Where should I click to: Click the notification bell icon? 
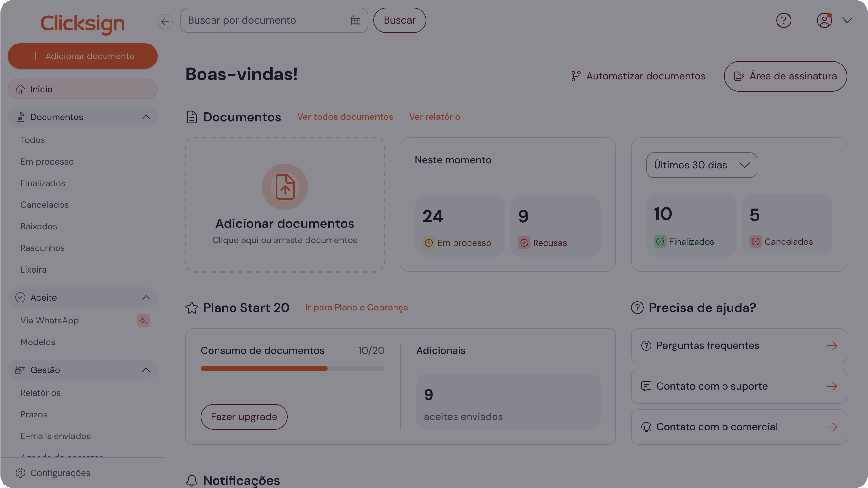(192, 480)
